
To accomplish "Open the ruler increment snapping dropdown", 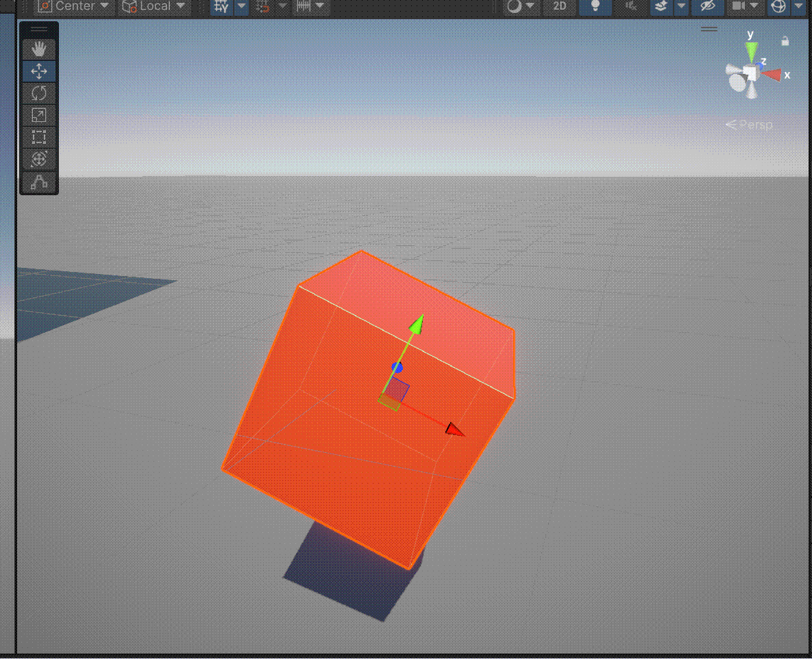I will pyautogui.click(x=310, y=6).
